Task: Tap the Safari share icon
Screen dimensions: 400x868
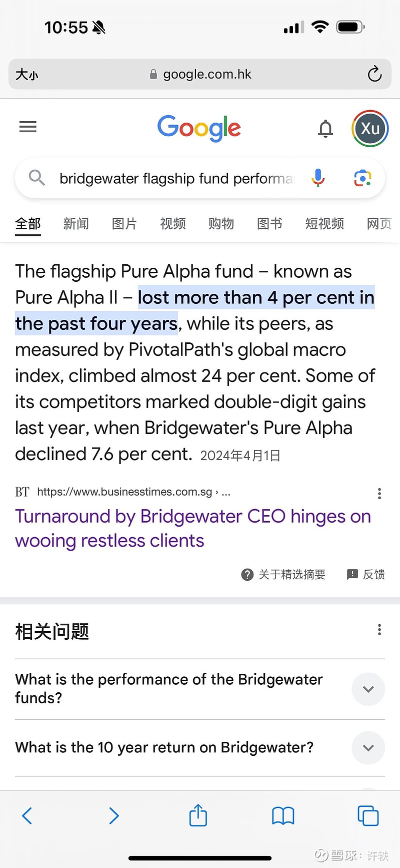Action: pyautogui.click(x=198, y=815)
